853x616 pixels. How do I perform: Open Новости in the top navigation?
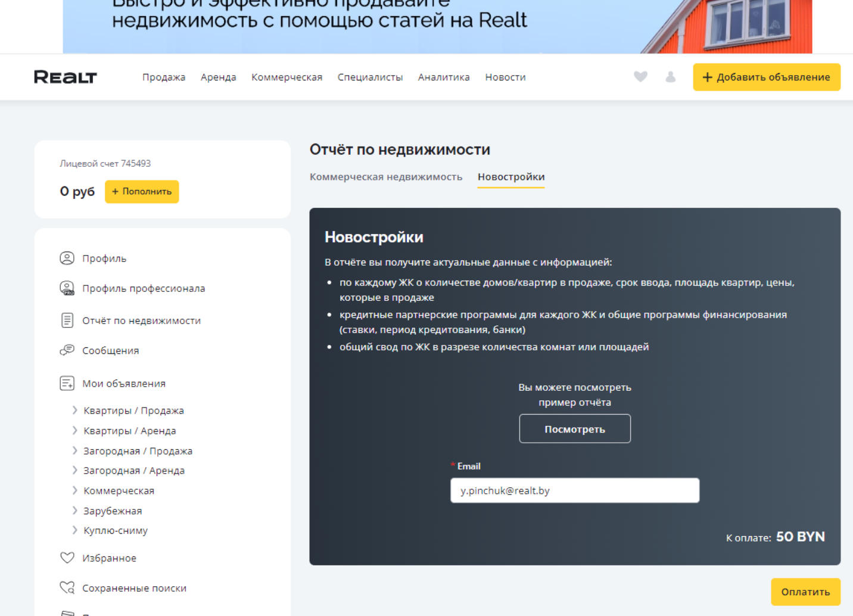[x=506, y=77]
